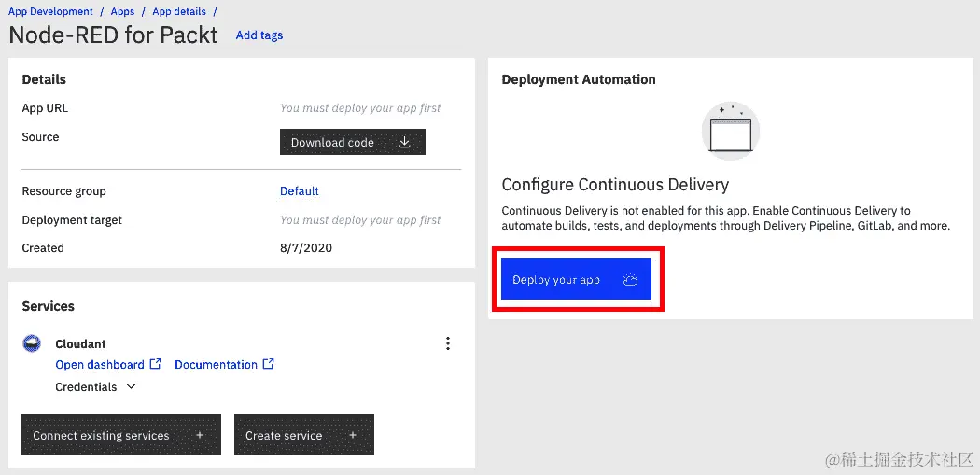Click the App URL label
The height and width of the screenshot is (475, 980).
pyautogui.click(x=45, y=108)
